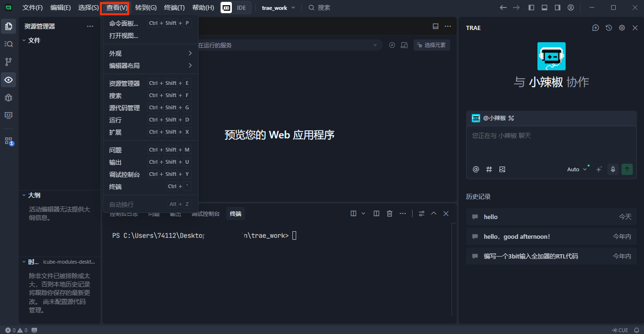
Task: Collapse the 大纲 outline section
Action: click(x=24, y=195)
